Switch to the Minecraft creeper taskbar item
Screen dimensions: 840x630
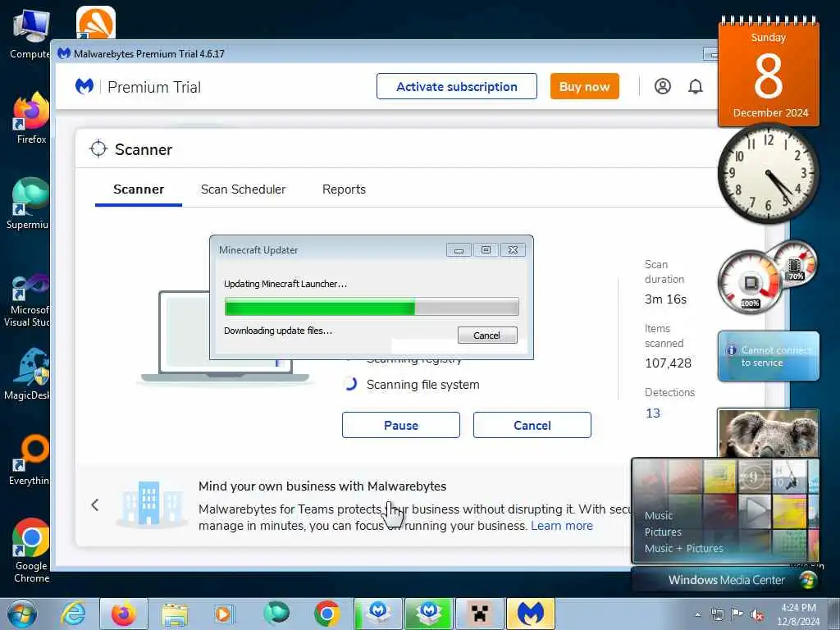[479, 614]
